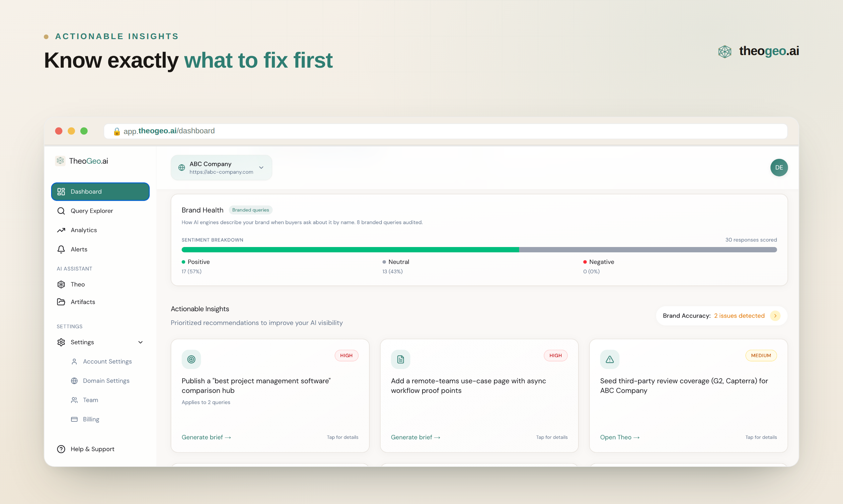Click the theogeo.ai brand logo at top right
This screenshot has width=843, height=504.
click(758, 51)
